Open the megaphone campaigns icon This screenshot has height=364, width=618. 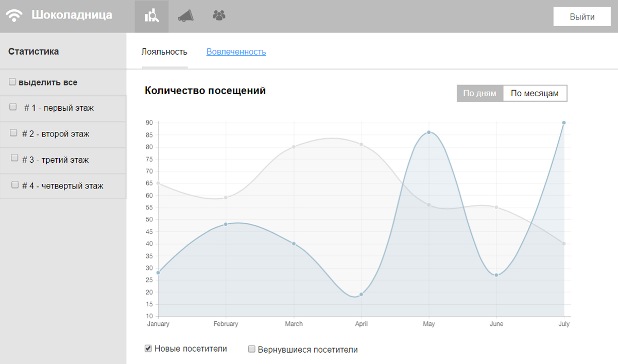pos(185,16)
